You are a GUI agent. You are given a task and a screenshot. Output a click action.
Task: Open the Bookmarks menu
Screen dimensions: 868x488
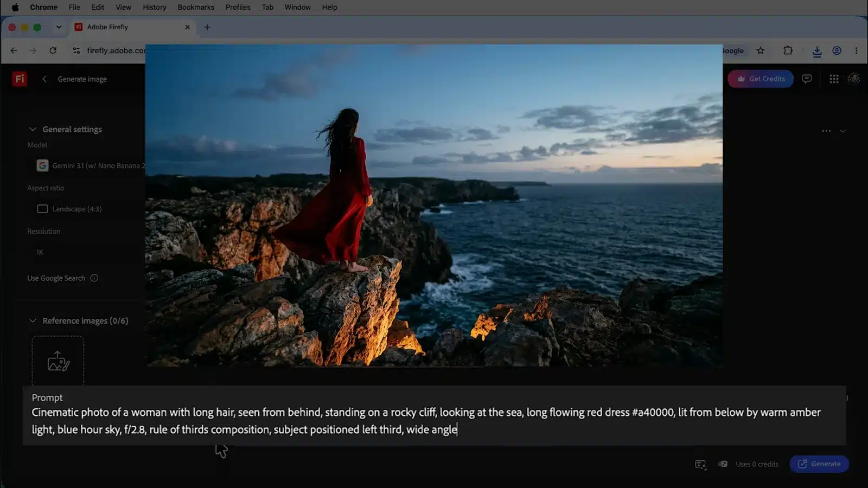point(196,7)
